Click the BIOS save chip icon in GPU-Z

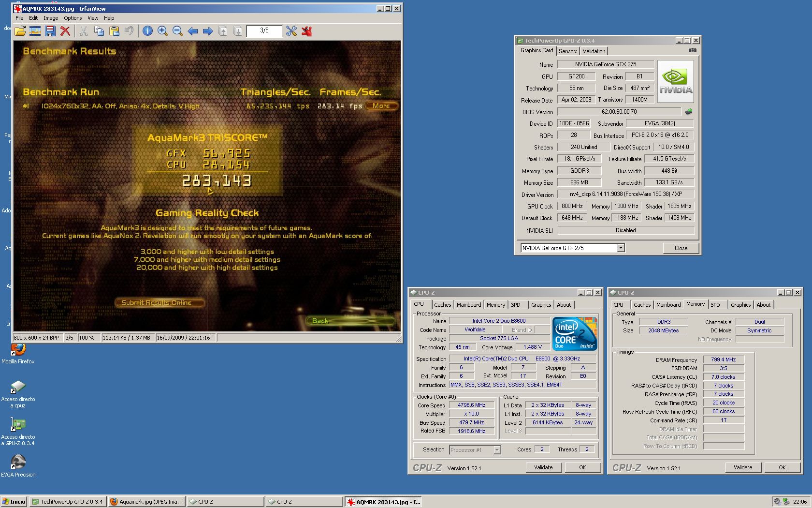point(689,112)
